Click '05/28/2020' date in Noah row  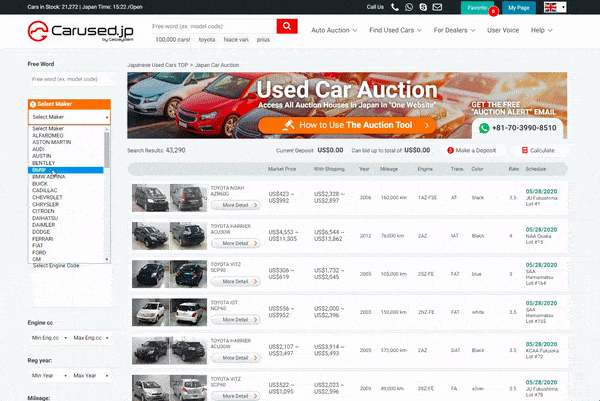541,191
